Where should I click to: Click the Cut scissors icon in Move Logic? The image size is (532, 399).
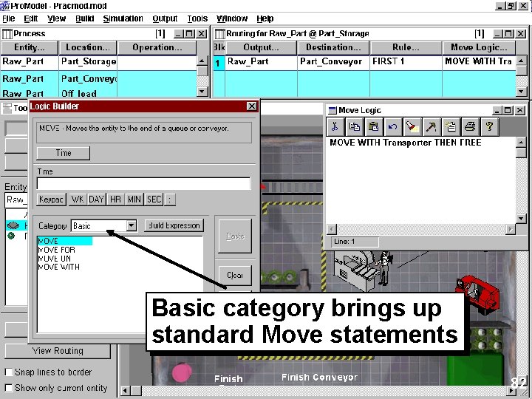(x=335, y=126)
